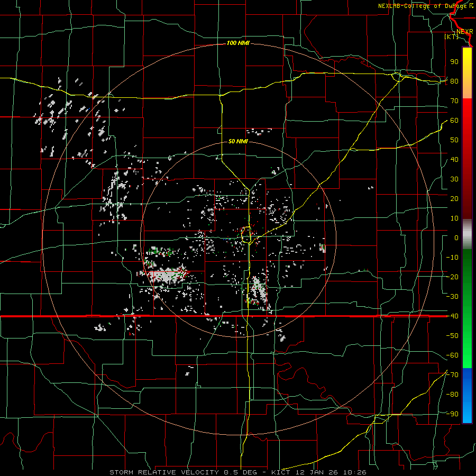Click the '50' positive scale label
476x476 pixels.
tap(454, 140)
